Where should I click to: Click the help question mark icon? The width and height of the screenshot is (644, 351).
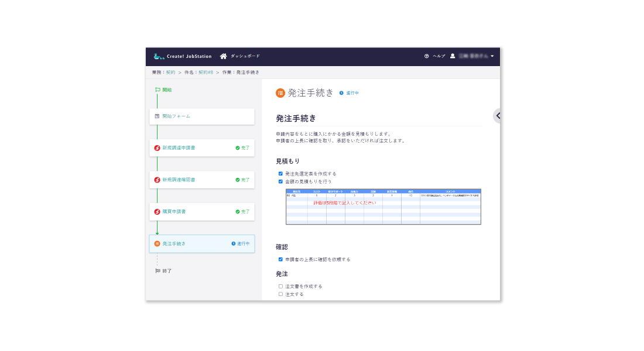point(426,56)
